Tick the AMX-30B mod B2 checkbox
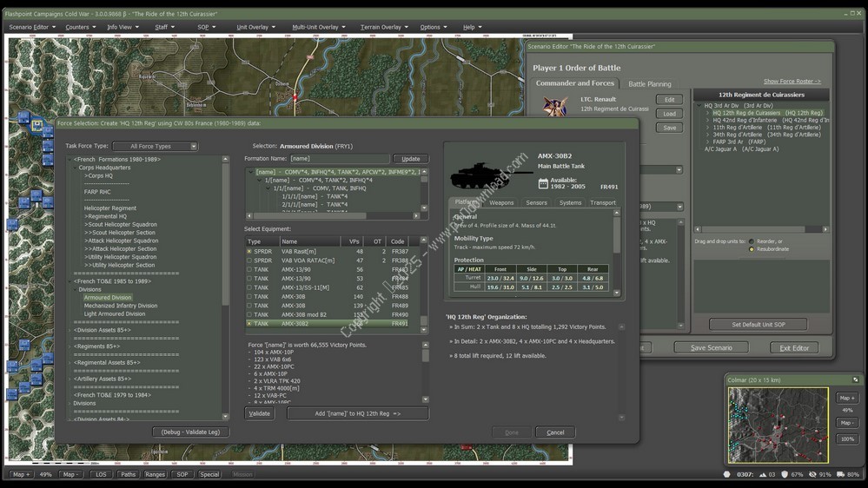 coord(249,314)
